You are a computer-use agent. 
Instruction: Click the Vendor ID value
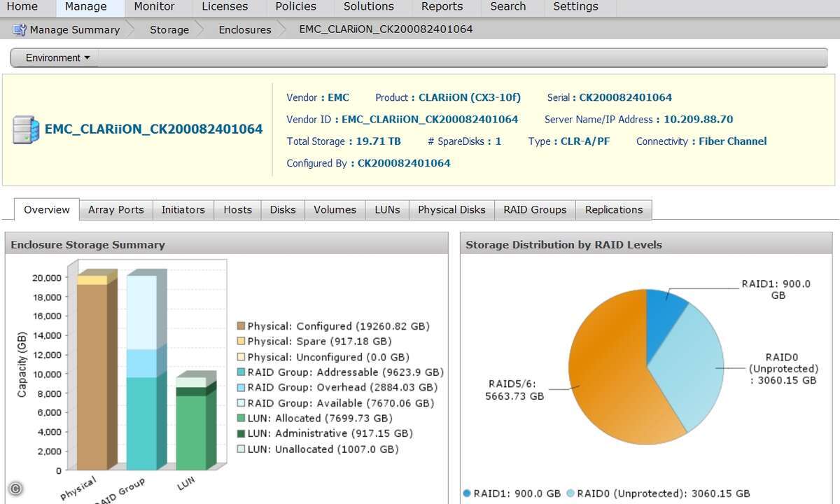click(430, 120)
